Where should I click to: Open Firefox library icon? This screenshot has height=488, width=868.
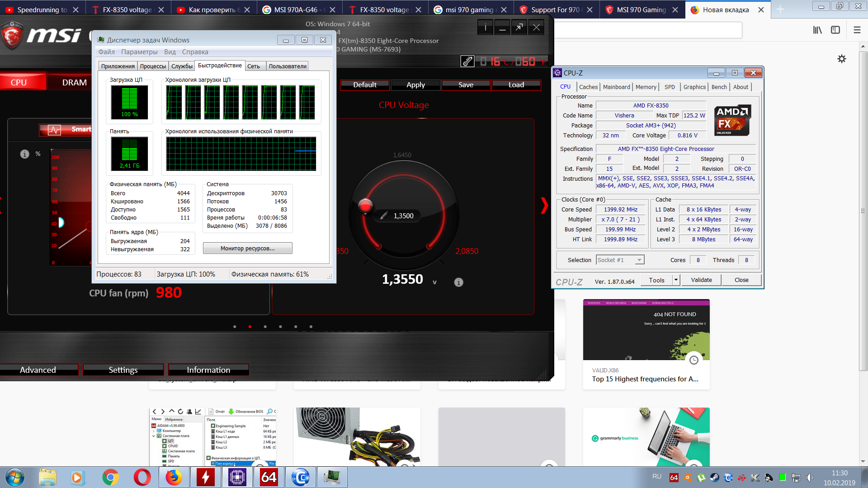pos(817,30)
